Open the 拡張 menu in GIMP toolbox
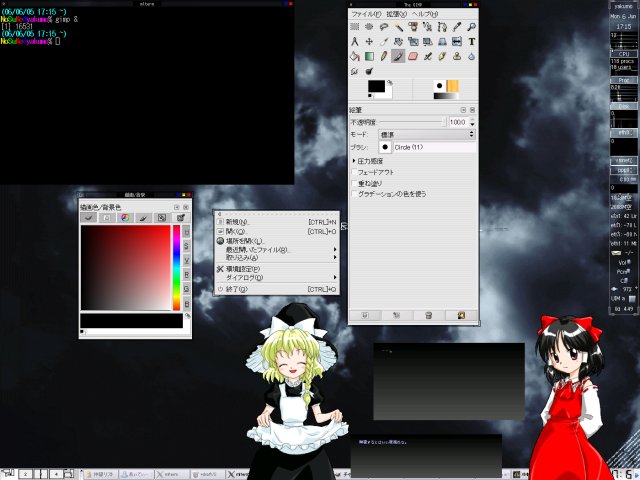 tap(396, 14)
